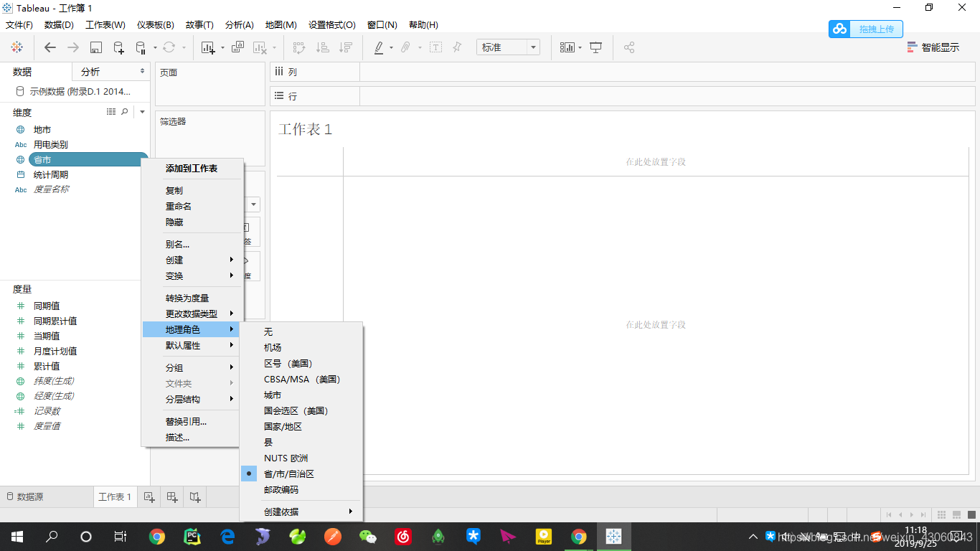The height and width of the screenshot is (551, 980).
Task: Click the save workbook icon
Action: [96, 47]
